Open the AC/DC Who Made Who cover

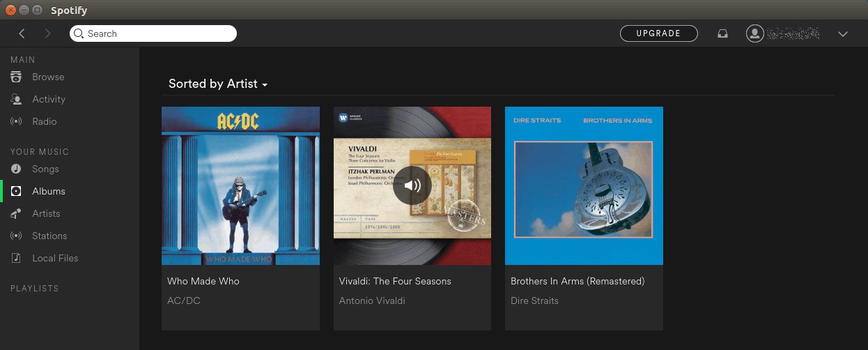240,185
